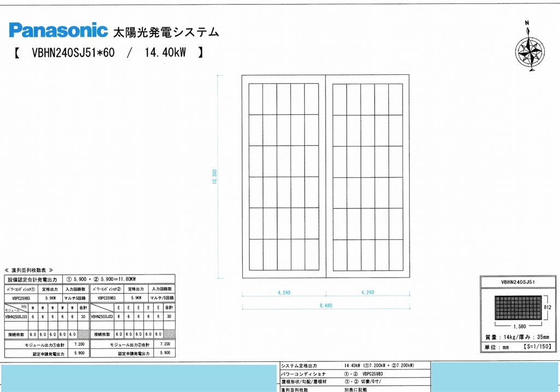Click the モジュール出力②合計 label
Image resolution: width=560 pixels, height=392 pixels.
tap(130, 345)
